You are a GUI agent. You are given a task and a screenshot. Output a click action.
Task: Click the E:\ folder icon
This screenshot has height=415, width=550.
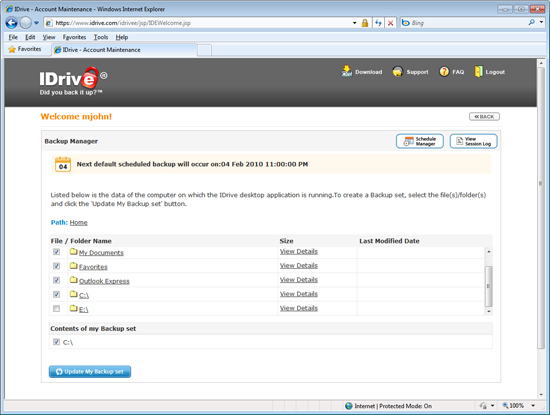73,308
